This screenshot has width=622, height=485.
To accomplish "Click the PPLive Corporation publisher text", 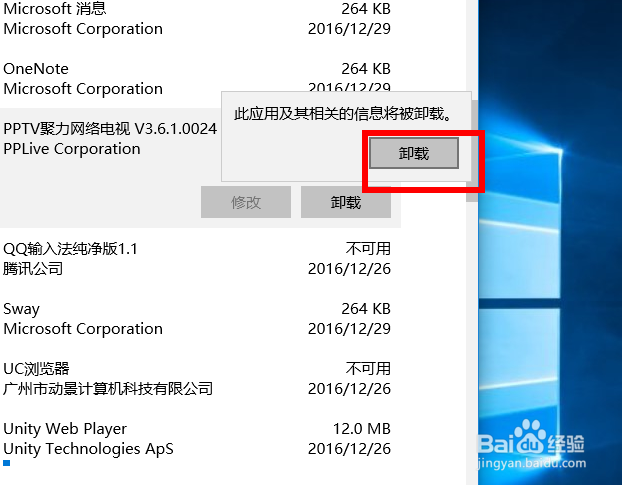I will pyautogui.click(x=72, y=149).
